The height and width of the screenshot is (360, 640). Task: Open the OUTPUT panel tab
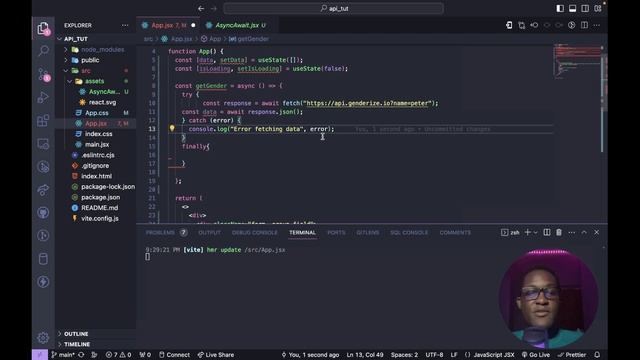click(x=209, y=232)
